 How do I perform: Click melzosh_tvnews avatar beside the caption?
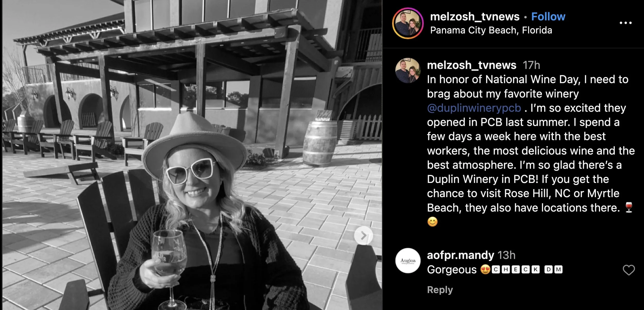pos(408,70)
